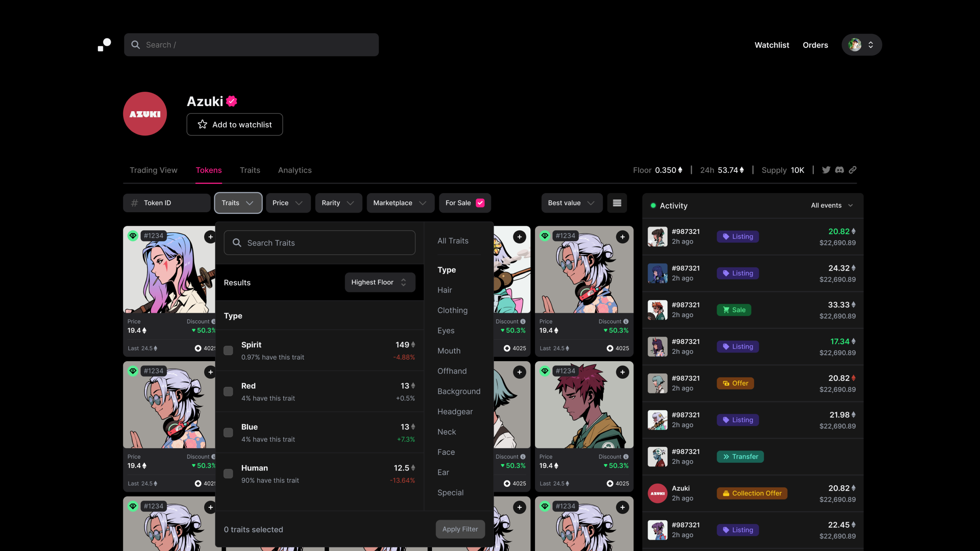
Task: Click the green live dot beside Activity
Action: coord(653,206)
